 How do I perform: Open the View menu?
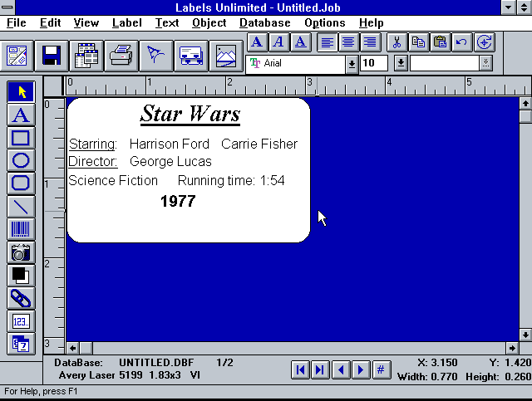tap(86, 22)
